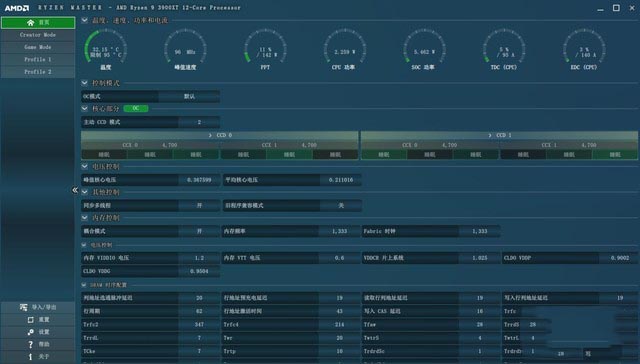This screenshot has height=364, width=640.
Task: Expand the CCD 1 header chevron
Action: 490,135
